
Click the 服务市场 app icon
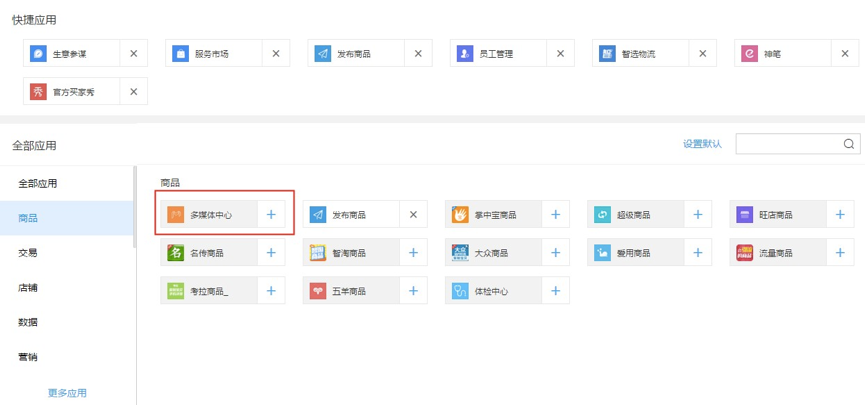[x=181, y=54]
